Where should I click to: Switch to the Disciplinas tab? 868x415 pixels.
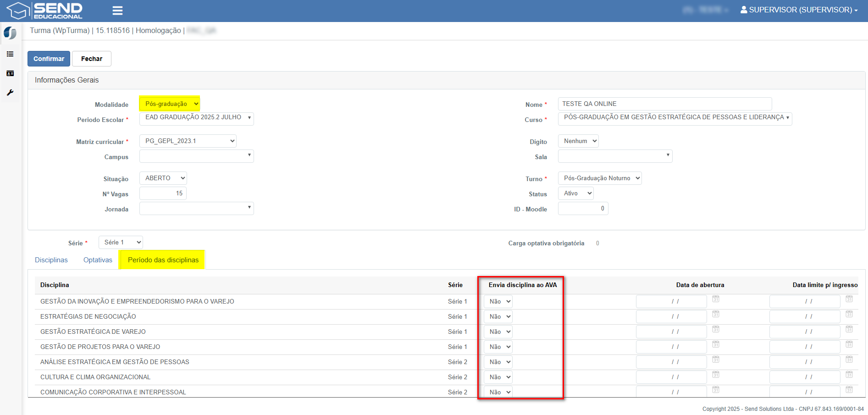click(x=51, y=260)
